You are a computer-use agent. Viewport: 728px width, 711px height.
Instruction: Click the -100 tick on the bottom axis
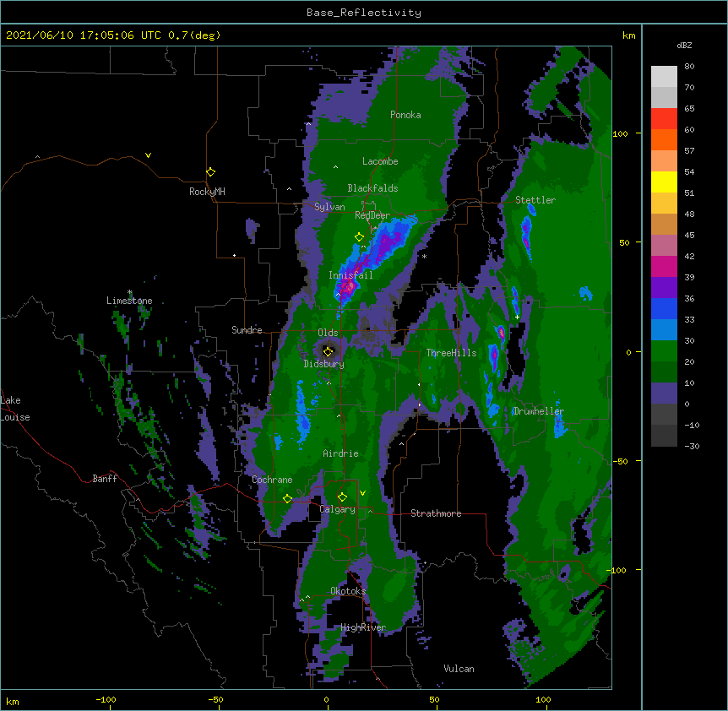point(106,699)
